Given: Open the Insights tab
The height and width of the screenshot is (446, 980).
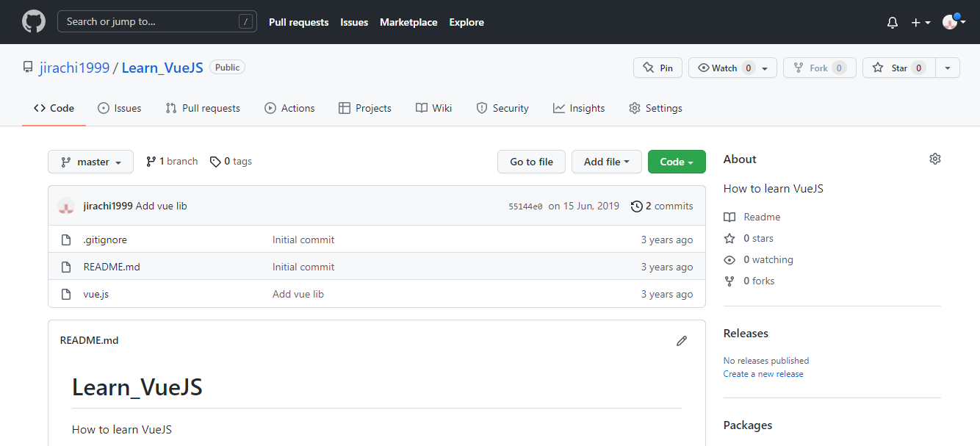Looking at the screenshot, I should (579, 108).
